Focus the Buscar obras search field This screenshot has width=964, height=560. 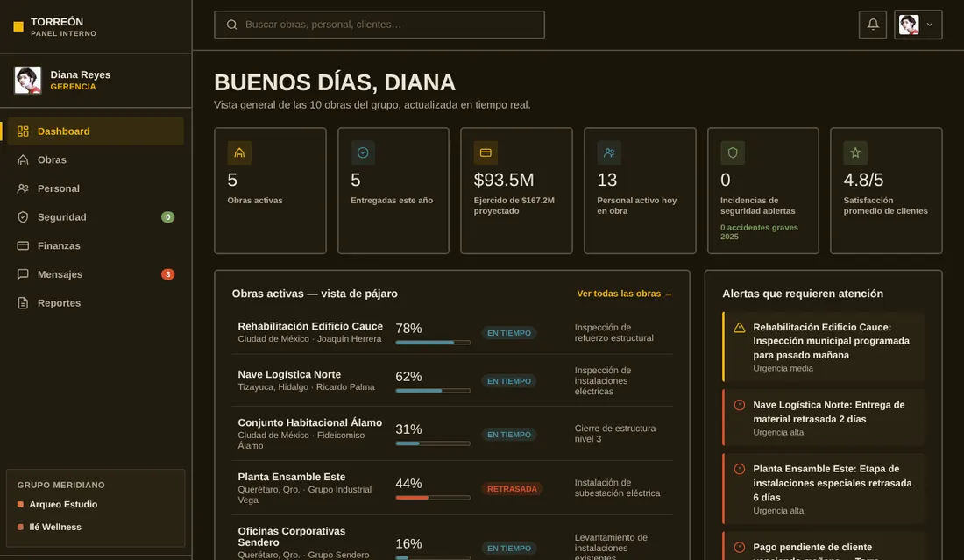(x=379, y=25)
